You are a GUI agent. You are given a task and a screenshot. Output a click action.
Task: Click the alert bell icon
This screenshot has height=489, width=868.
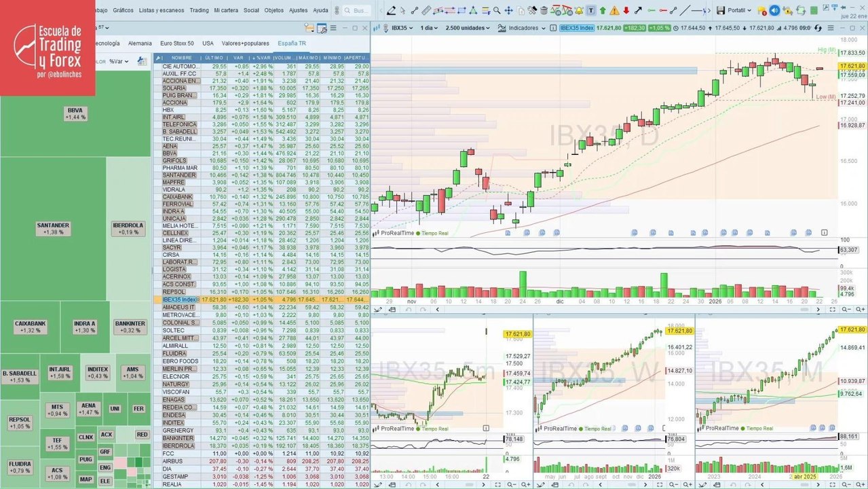pyautogui.click(x=578, y=10)
